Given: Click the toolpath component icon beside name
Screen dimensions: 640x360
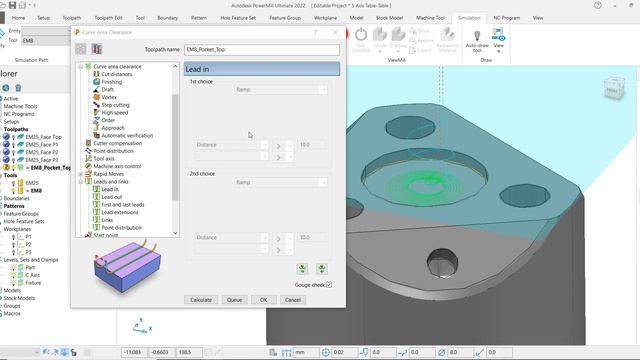Looking at the screenshot, I should (x=96, y=49).
